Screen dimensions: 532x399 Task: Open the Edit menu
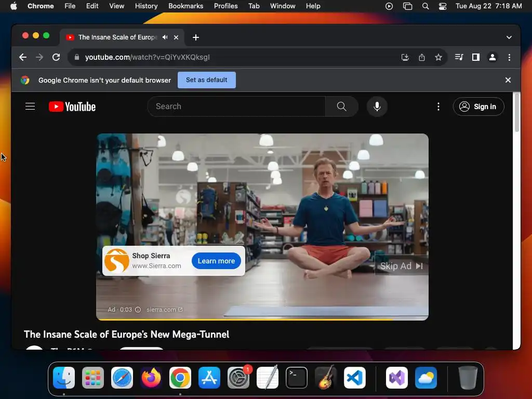click(92, 6)
